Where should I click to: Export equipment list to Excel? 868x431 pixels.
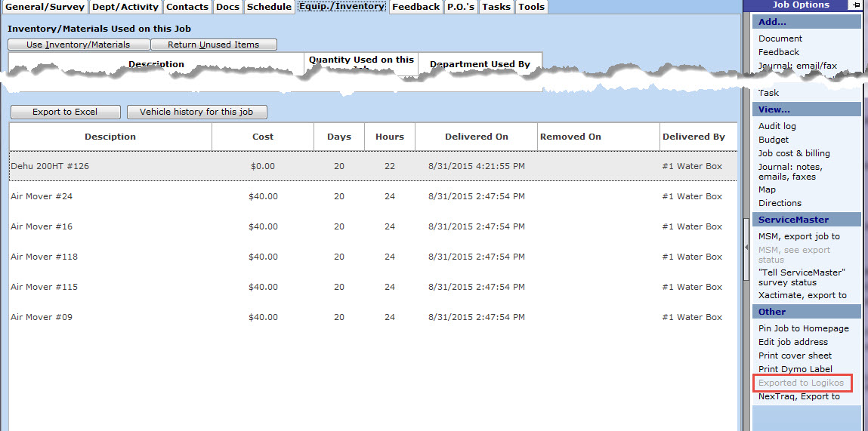tap(65, 112)
